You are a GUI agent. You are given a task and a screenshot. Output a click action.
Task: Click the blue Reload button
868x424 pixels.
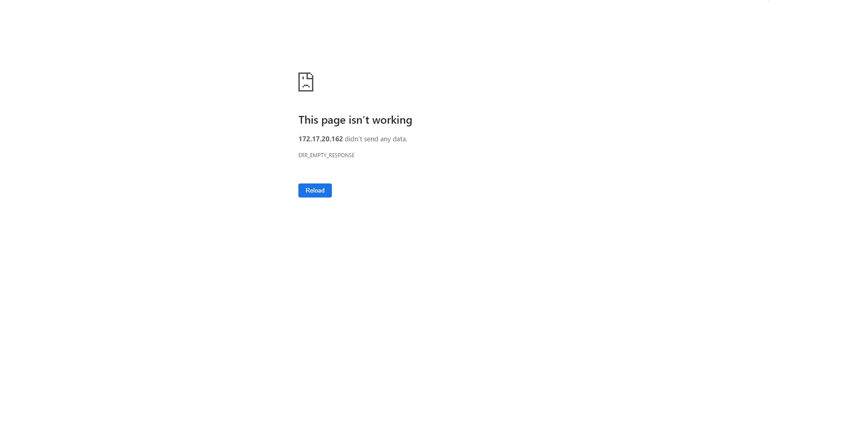[x=315, y=190]
